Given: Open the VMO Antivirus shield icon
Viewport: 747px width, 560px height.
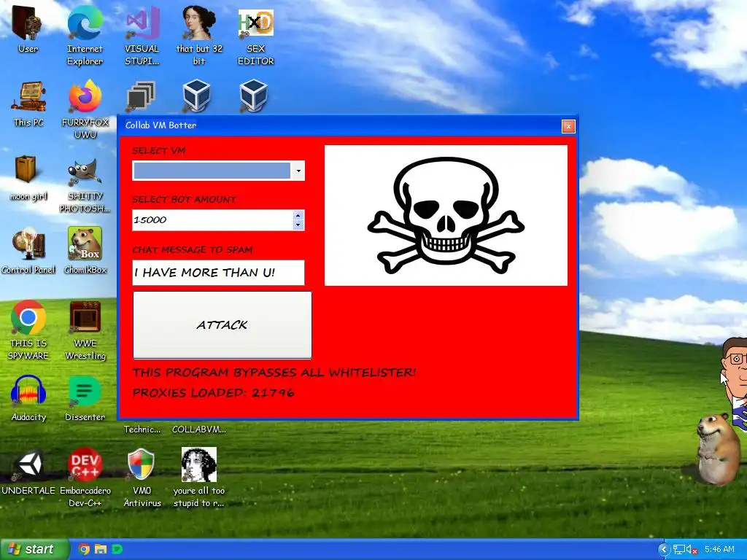Looking at the screenshot, I should coord(142,477).
